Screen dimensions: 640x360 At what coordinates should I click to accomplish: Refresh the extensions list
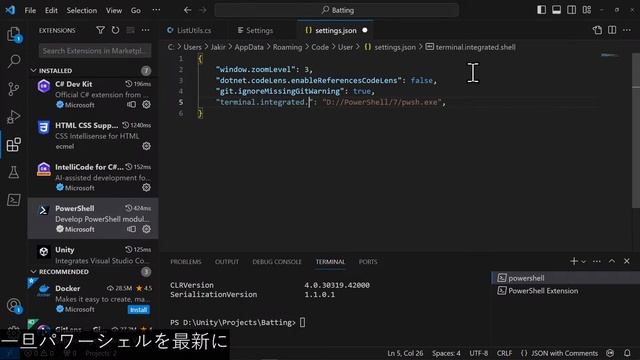(116, 30)
